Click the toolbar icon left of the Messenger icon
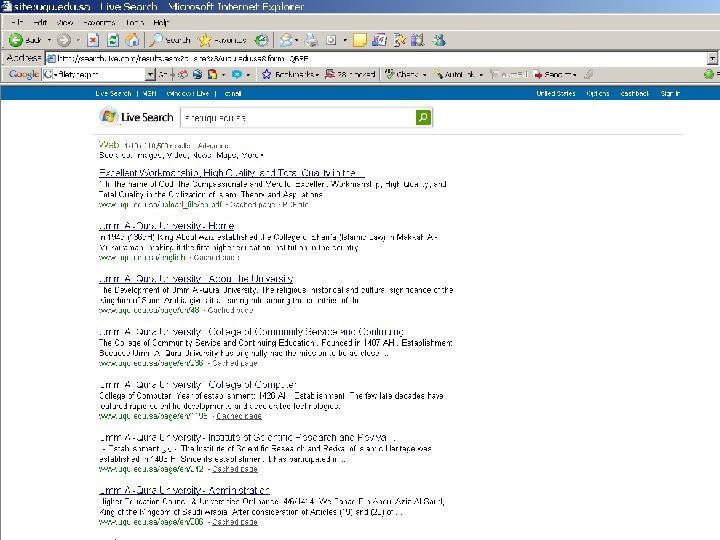The height and width of the screenshot is (540, 720). click(417, 40)
